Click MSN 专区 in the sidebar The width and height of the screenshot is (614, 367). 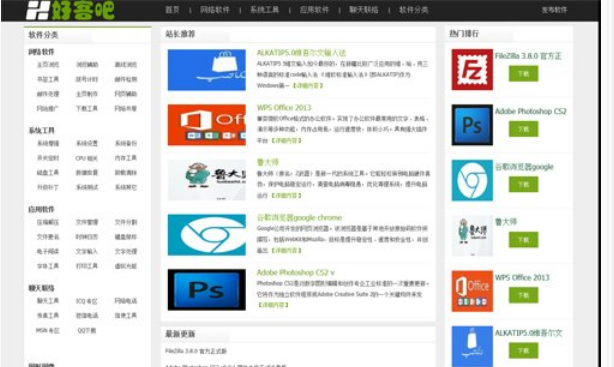[48, 331]
